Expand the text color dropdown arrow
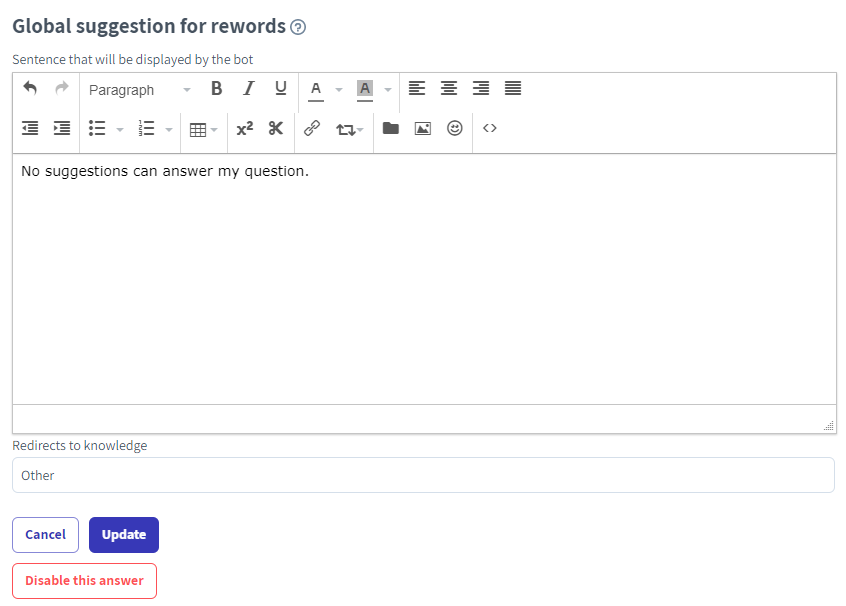846x606 pixels. point(339,90)
